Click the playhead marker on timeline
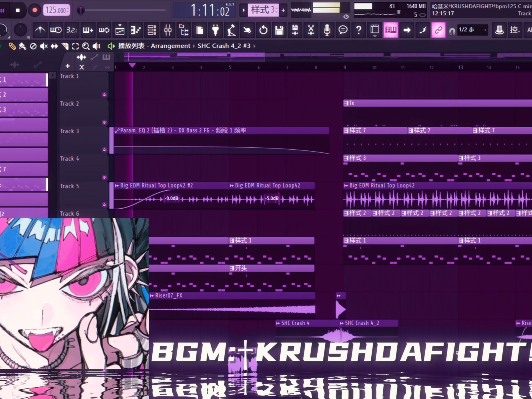 tap(132, 65)
